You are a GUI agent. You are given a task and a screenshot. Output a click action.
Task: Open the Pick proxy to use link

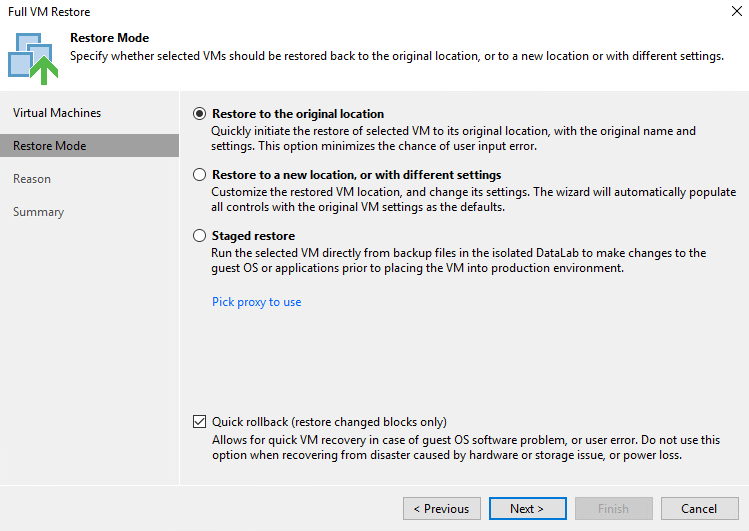point(256,302)
